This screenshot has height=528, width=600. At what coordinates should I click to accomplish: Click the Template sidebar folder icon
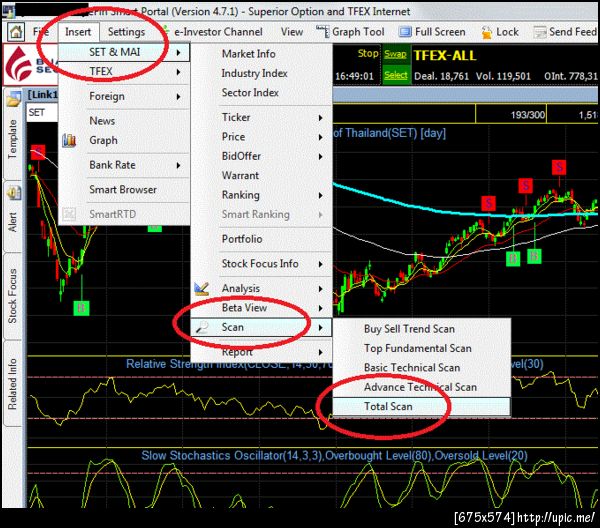(13, 99)
